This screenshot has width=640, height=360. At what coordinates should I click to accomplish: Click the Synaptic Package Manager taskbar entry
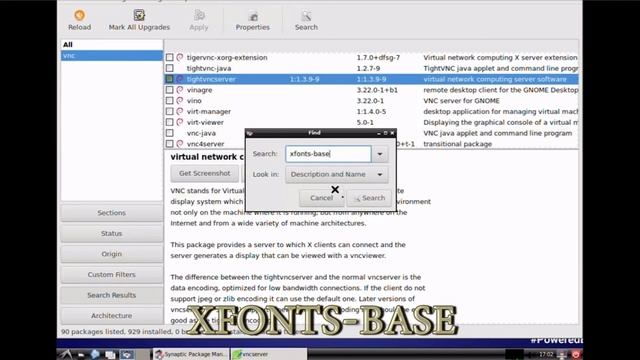click(191, 354)
